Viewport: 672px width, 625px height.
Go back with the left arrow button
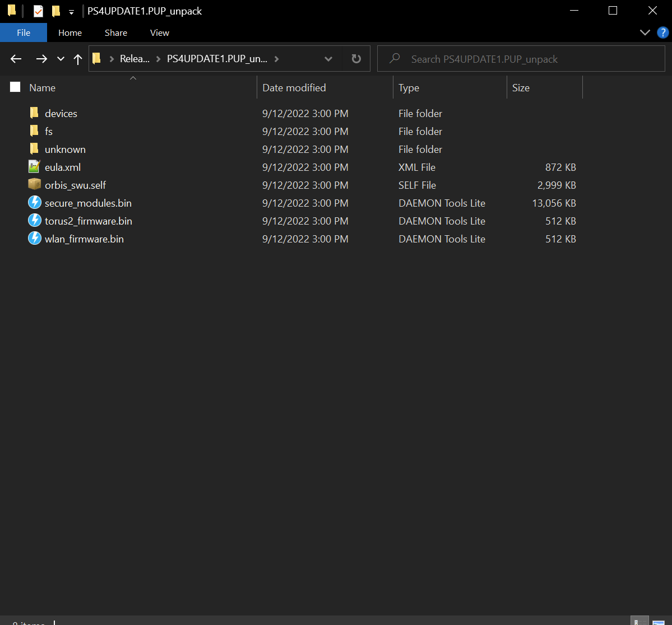16,59
